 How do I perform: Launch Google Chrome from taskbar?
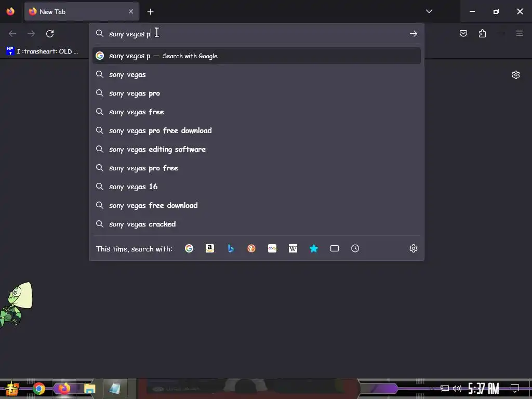pyautogui.click(x=39, y=389)
